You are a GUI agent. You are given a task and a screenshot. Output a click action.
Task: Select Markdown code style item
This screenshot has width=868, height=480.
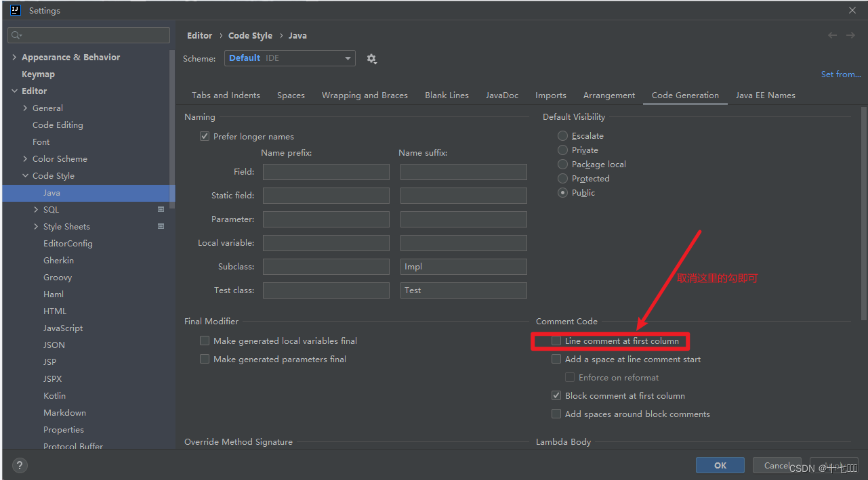[x=64, y=412]
